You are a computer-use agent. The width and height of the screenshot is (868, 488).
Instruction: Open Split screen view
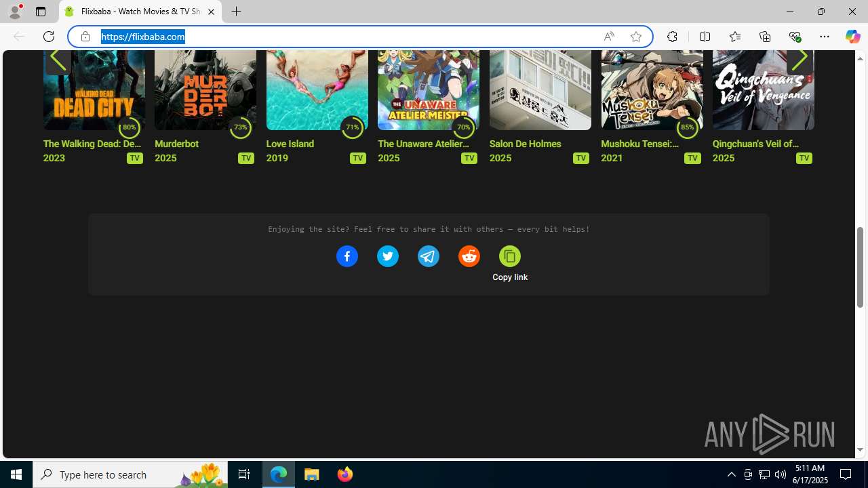point(705,37)
